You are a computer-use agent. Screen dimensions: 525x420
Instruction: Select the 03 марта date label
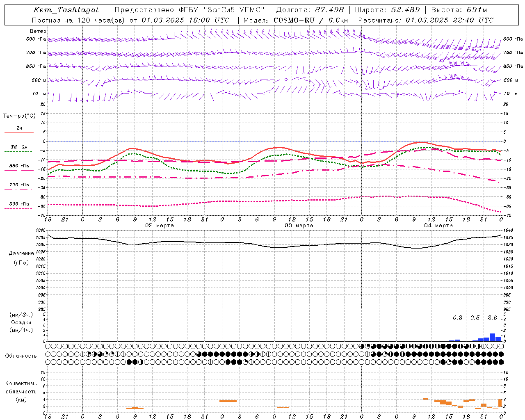(299, 226)
